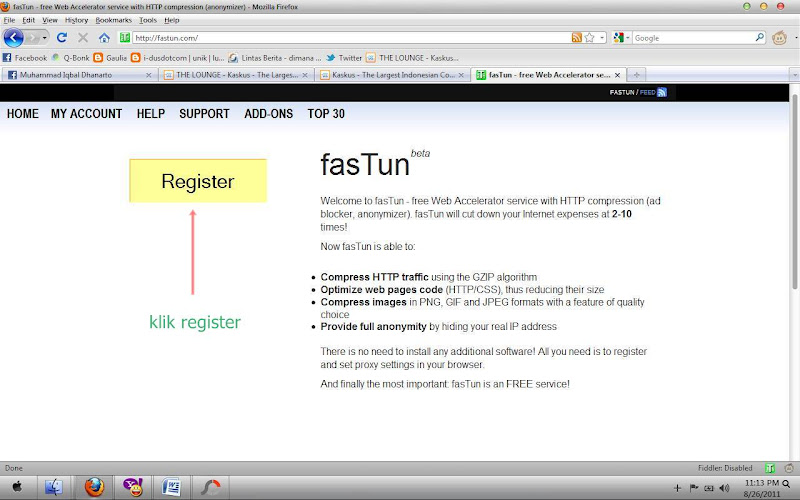The image size is (800, 500).
Task: Click inside the Google search box
Action: (693, 38)
